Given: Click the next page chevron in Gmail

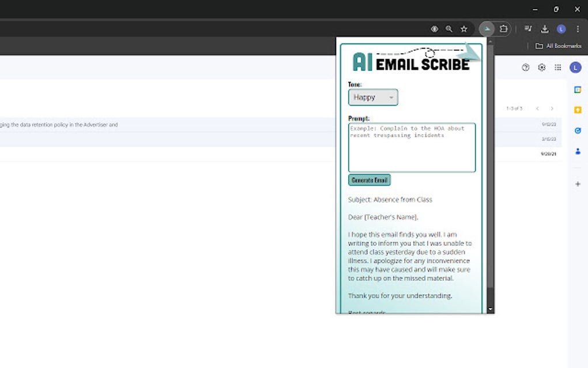Looking at the screenshot, I should coord(551,108).
